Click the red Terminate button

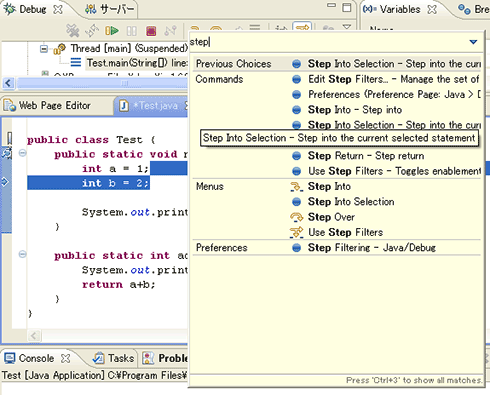151,31
